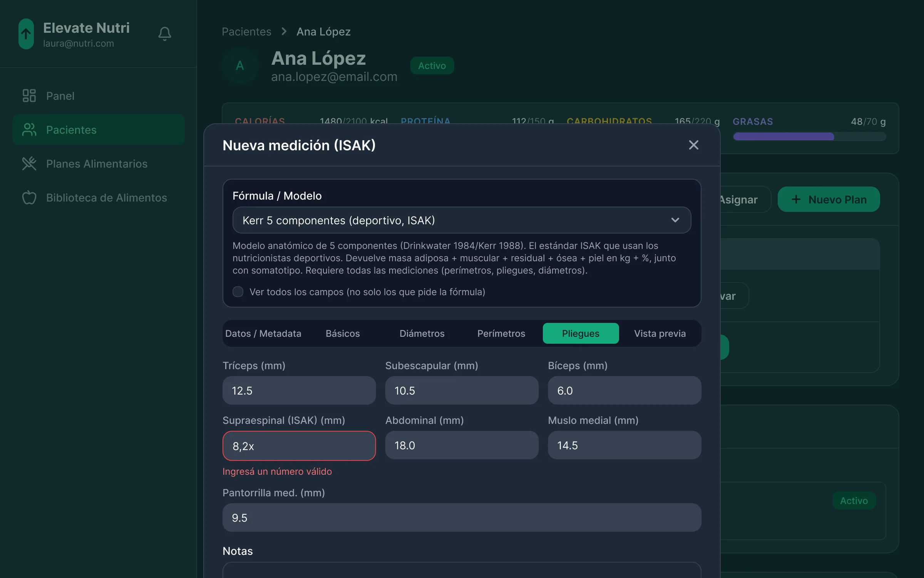Click the Tríceps (mm) input field
Image resolution: width=924 pixels, height=578 pixels.
tap(299, 390)
